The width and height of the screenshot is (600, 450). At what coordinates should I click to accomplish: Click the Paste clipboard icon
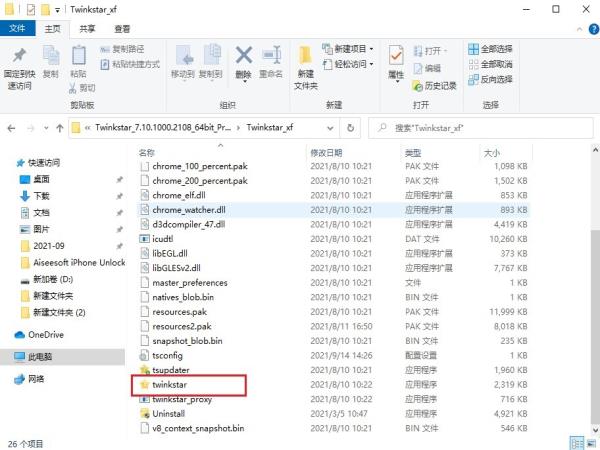point(79,55)
